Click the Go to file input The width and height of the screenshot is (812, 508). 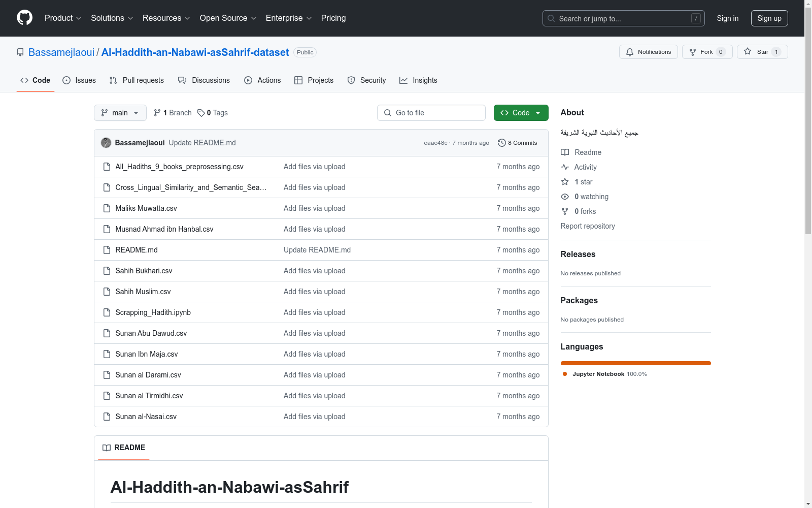click(x=431, y=113)
